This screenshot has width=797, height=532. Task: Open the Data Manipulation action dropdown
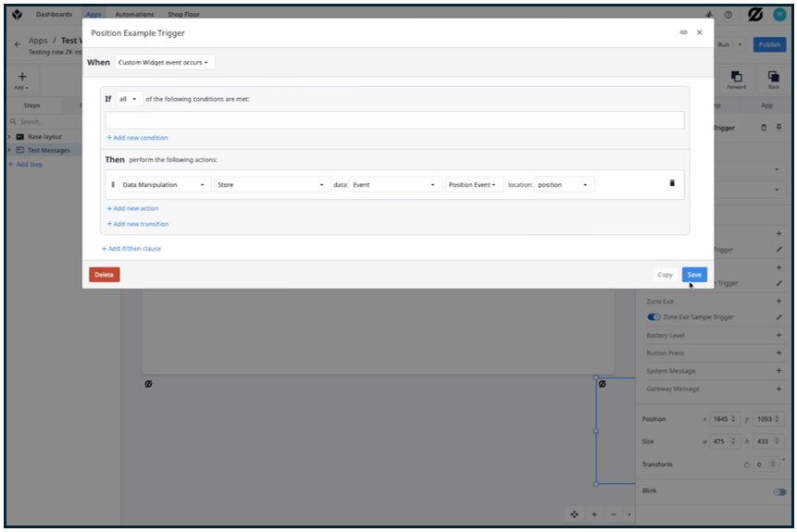click(164, 185)
